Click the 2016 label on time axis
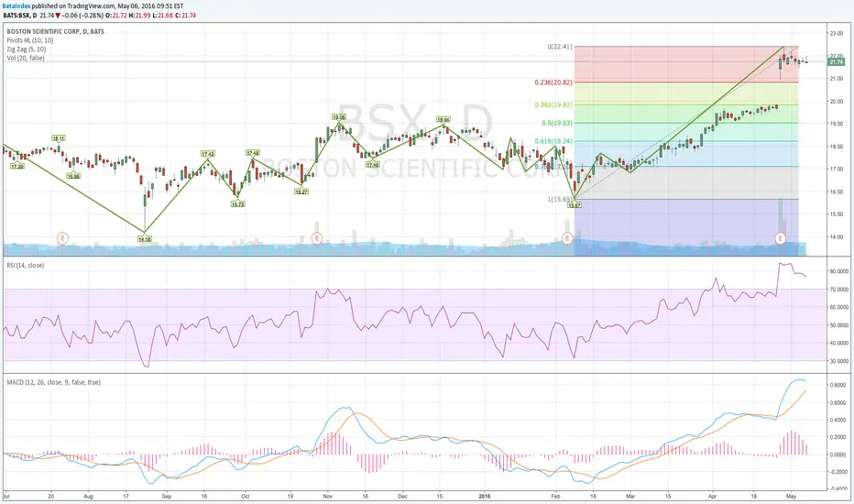This screenshot has width=854, height=504. coord(485,497)
